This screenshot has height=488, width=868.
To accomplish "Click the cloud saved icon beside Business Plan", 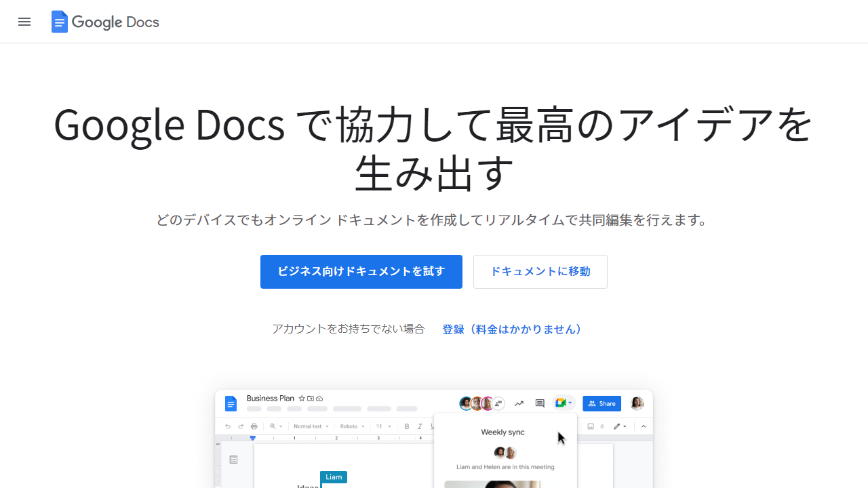I will (x=319, y=399).
